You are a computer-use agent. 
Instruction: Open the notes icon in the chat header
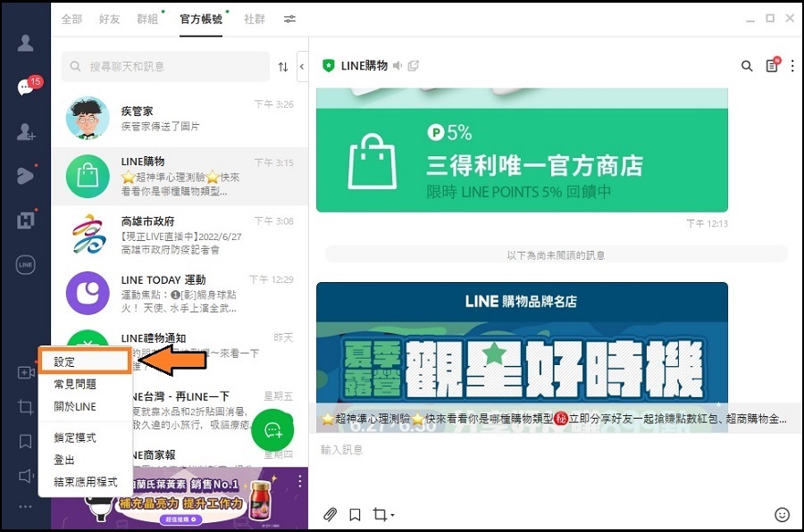772,66
